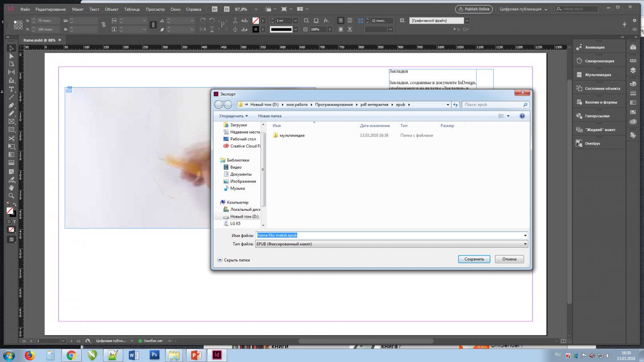Switch to frame.indd document tab
The image size is (644, 362).
(39, 40)
